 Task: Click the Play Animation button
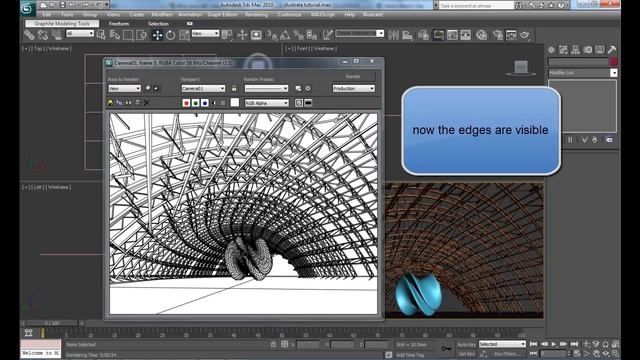point(553,344)
